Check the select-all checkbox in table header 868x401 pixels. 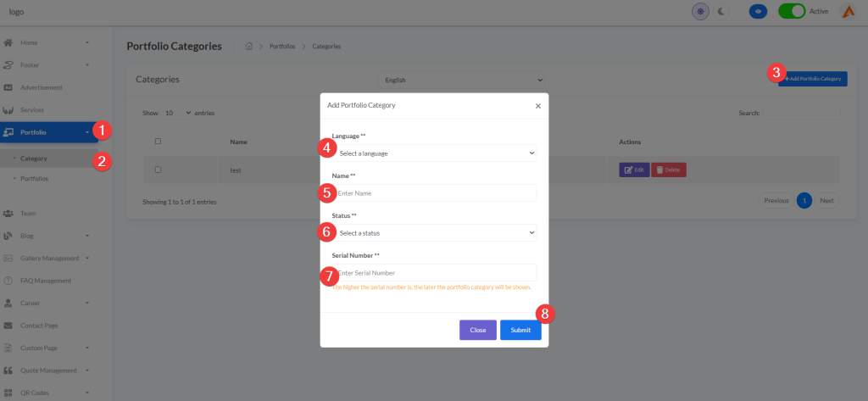click(158, 142)
